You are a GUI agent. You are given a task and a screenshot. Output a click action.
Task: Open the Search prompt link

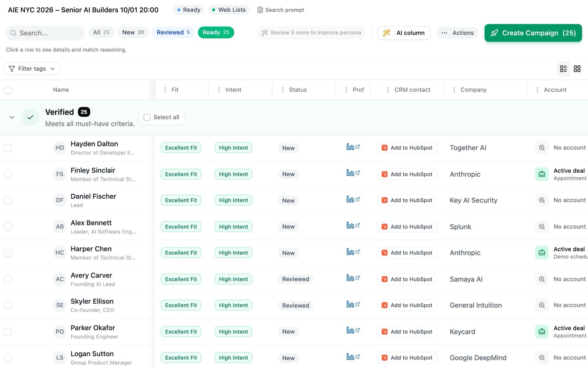[x=281, y=10]
